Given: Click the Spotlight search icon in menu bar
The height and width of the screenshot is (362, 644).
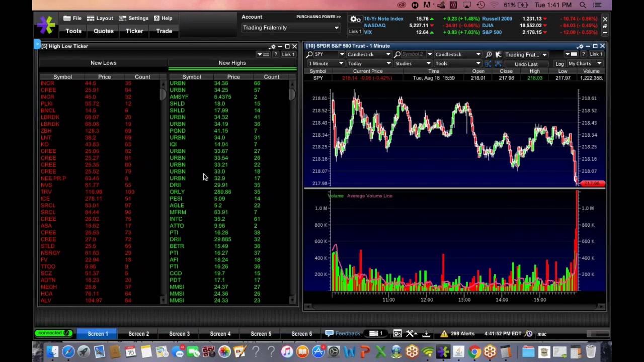Looking at the screenshot, I should point(583,5).
